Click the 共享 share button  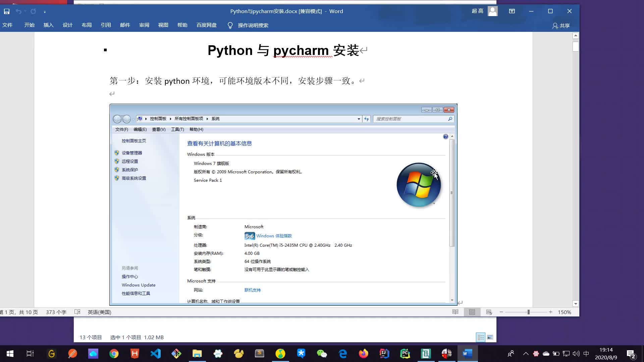[x=561, y=26]
